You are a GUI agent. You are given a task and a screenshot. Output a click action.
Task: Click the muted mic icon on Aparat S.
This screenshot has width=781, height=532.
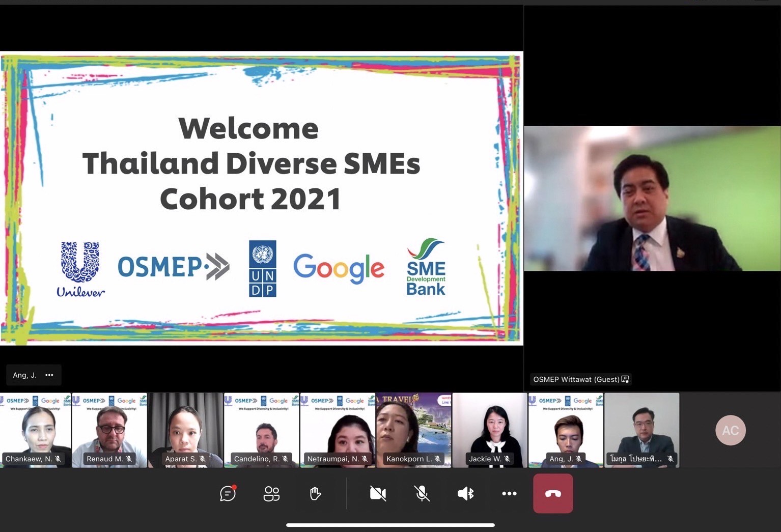(202, 459)
